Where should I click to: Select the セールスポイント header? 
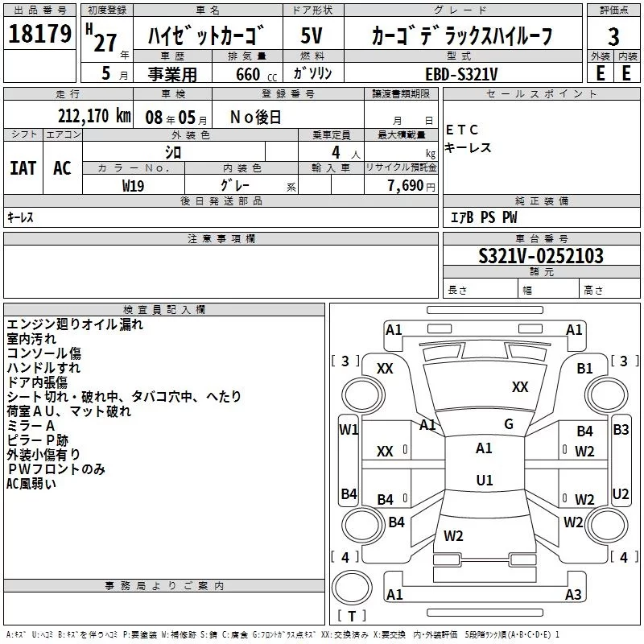pyautogui.click(x=541, y=93)
